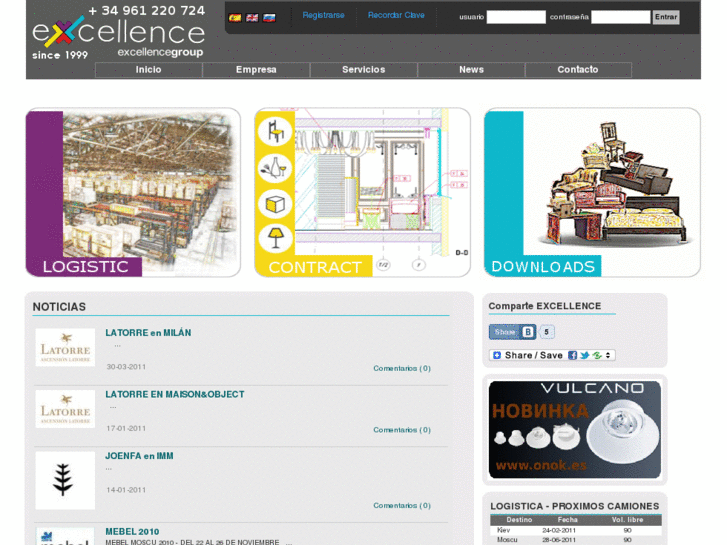Viewport: 727px width, 545px height.
Task: Click the Fecha column header
Action: pos(568,520)
